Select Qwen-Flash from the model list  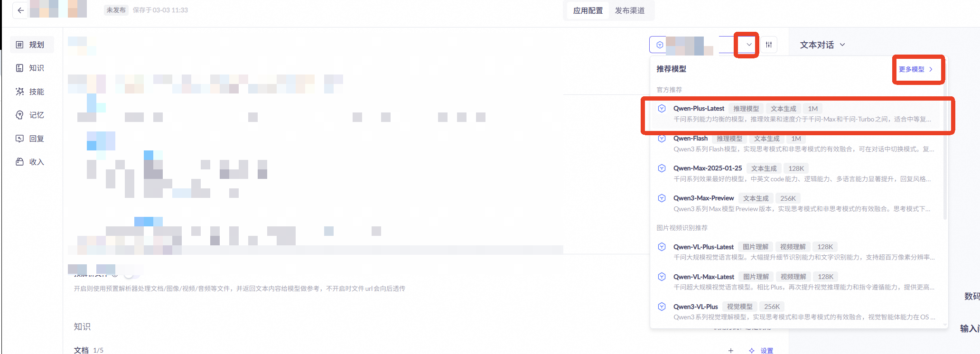pyautogui.click(x=796, y=144)
